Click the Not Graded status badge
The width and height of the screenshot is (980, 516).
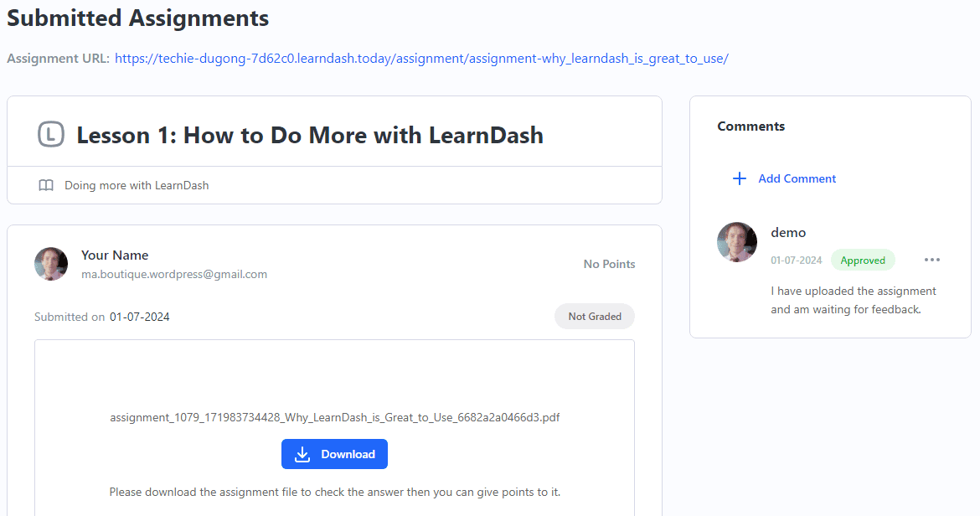click(x=595, y=317)
